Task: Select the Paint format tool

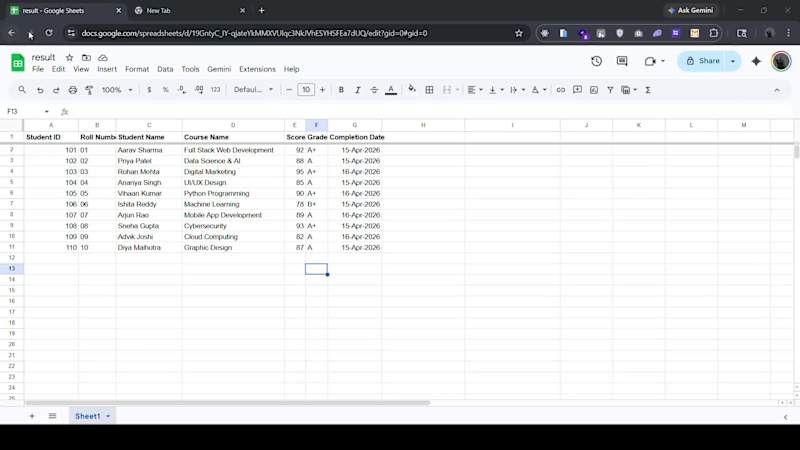Action: (89, 90)
